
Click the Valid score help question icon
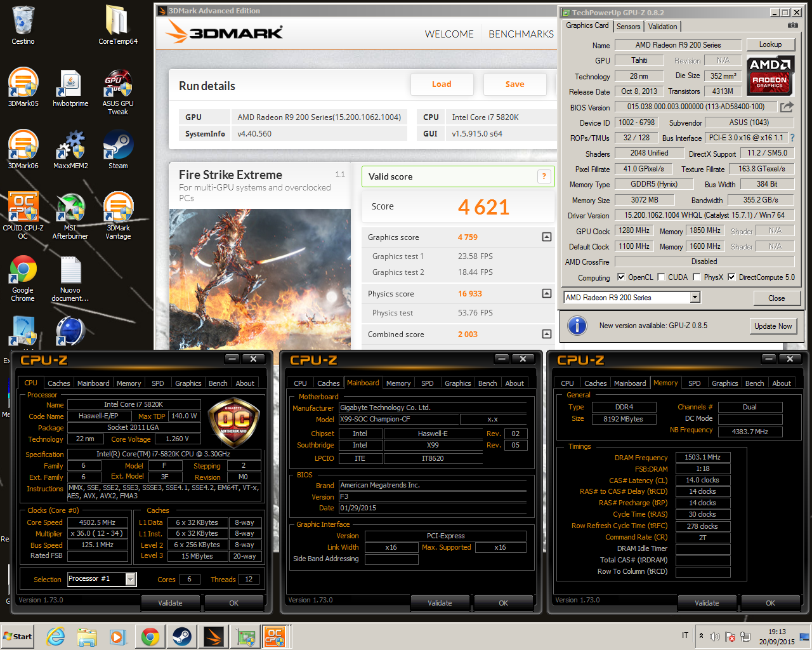[544, 176]
